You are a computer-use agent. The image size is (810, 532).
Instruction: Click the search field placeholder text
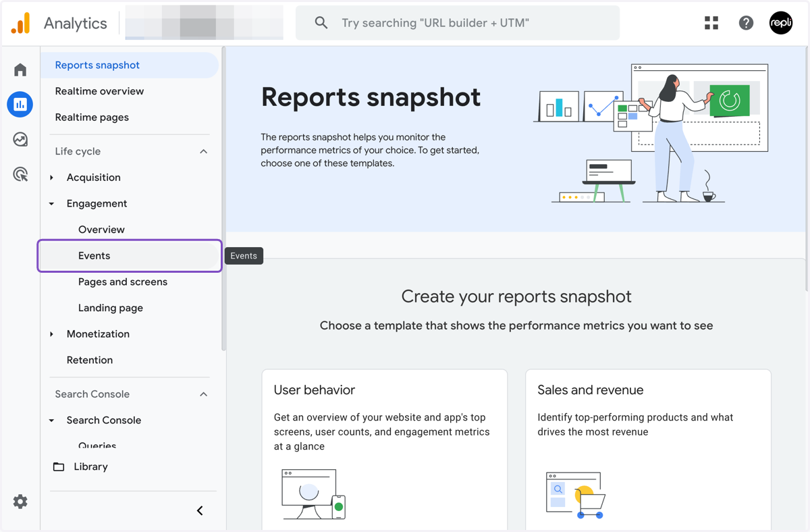[435, 23]
